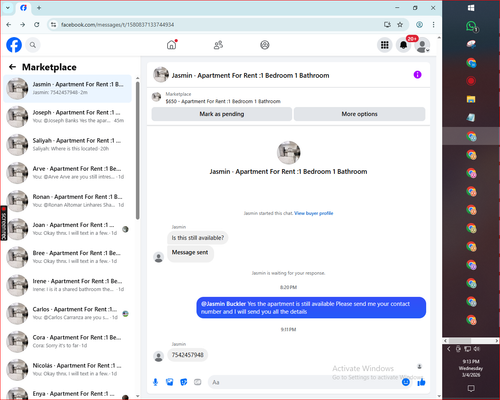Click More options button
Viewport: 500px width, 400px height.
point(359,114)
